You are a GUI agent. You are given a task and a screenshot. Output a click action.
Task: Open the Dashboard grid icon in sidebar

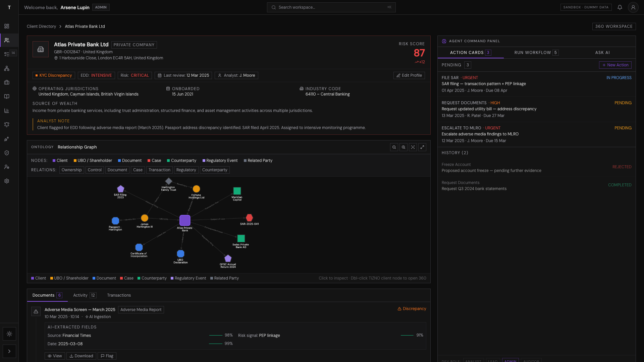click(7, 26)
